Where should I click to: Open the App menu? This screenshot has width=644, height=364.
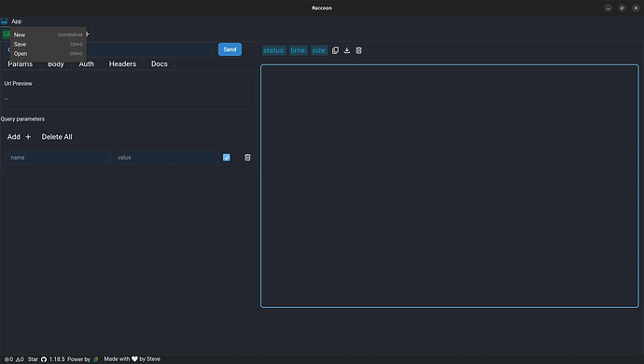click(x=17, y=21)
